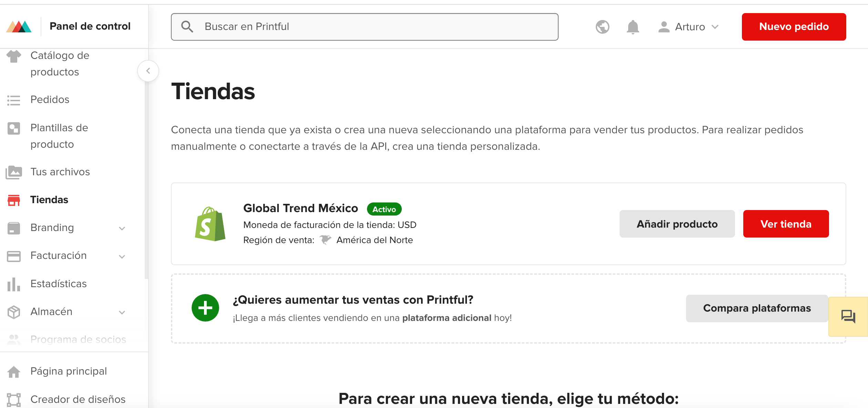Viewport: 868px width, 408px height.
Task: Go to Pedidos in sidebar
Action: click(50, 100)
